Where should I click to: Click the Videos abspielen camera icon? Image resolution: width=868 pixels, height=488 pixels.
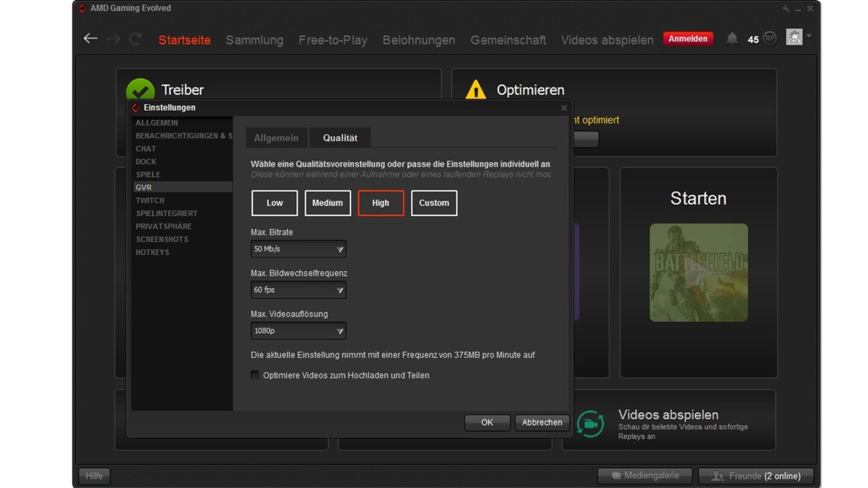(590, 424)
